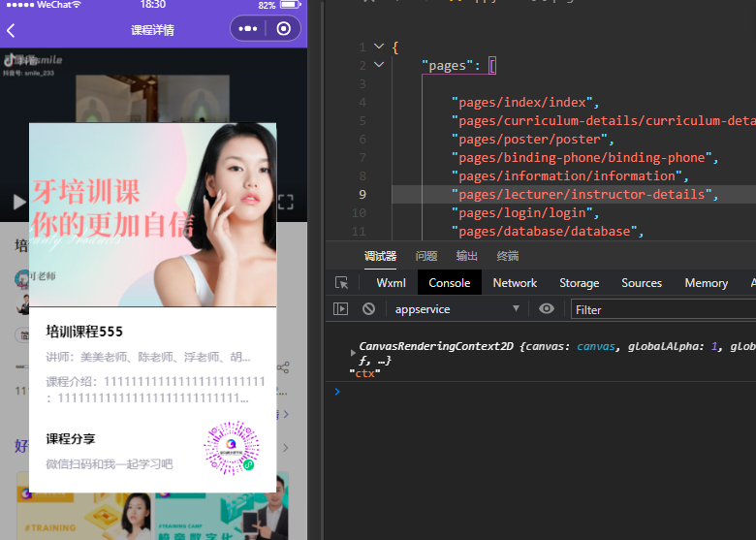The image size is (756, 540).
Task: Open the Network tab
Action: point(515,283)
